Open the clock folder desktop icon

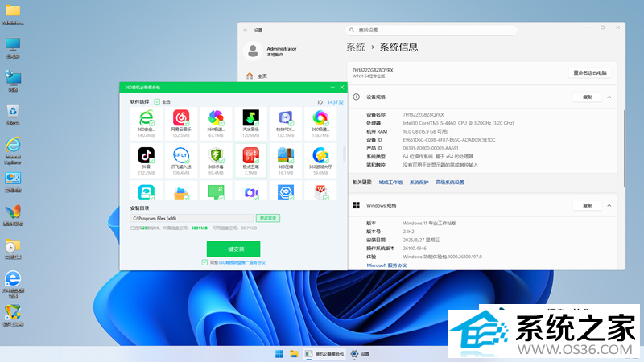coord(13,245)
